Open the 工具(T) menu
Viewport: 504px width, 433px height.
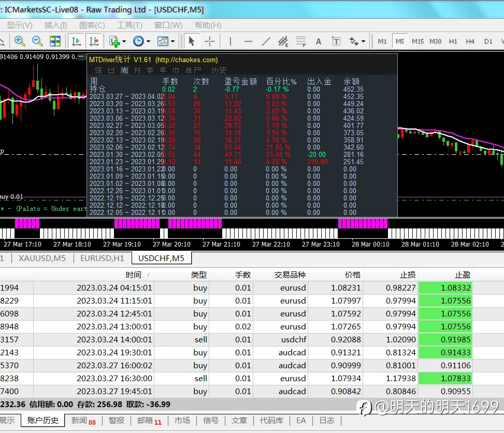[129, 25]
